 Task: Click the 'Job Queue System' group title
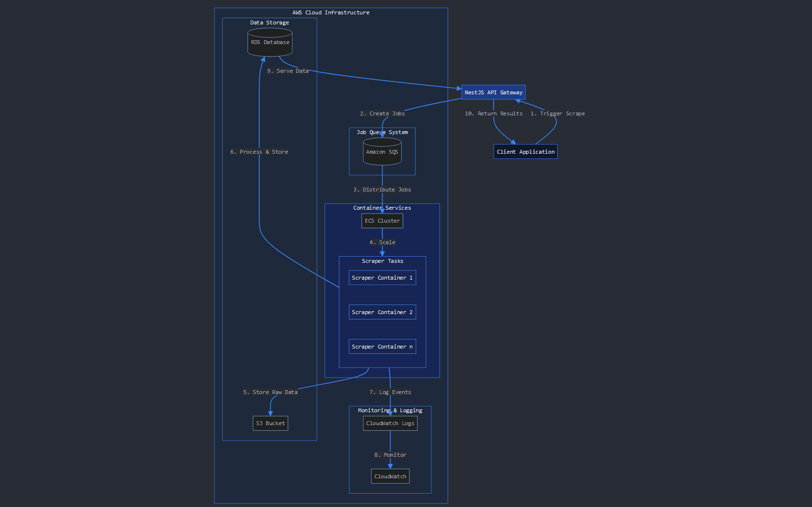(382, 132)
